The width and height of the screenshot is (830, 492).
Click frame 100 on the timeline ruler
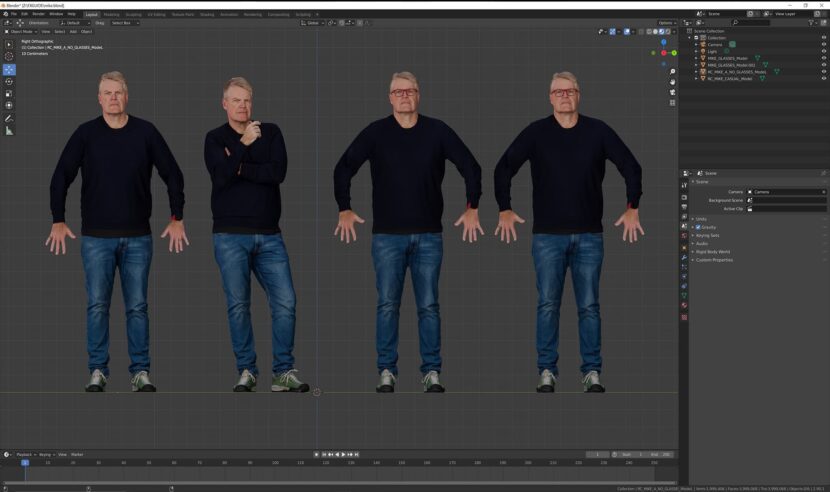click(274, 463)
